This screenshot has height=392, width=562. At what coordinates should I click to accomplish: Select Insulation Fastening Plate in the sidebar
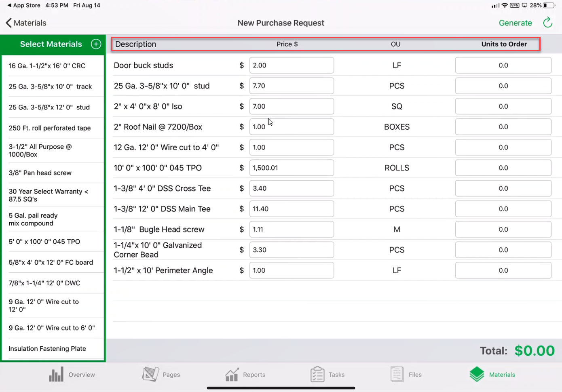(x=47, y=348)
